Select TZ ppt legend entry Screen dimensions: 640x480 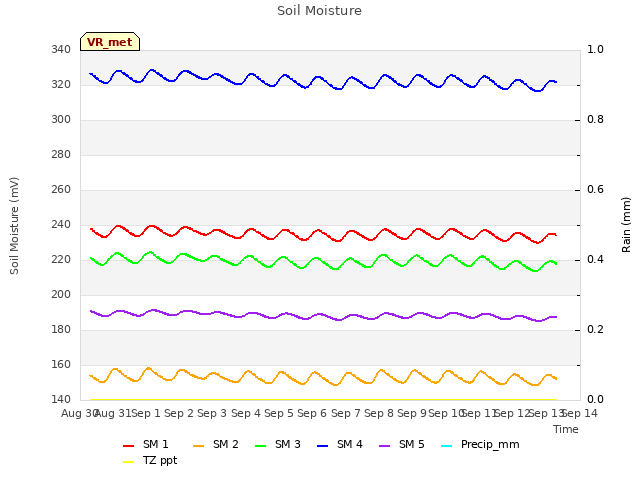point(150,460)
